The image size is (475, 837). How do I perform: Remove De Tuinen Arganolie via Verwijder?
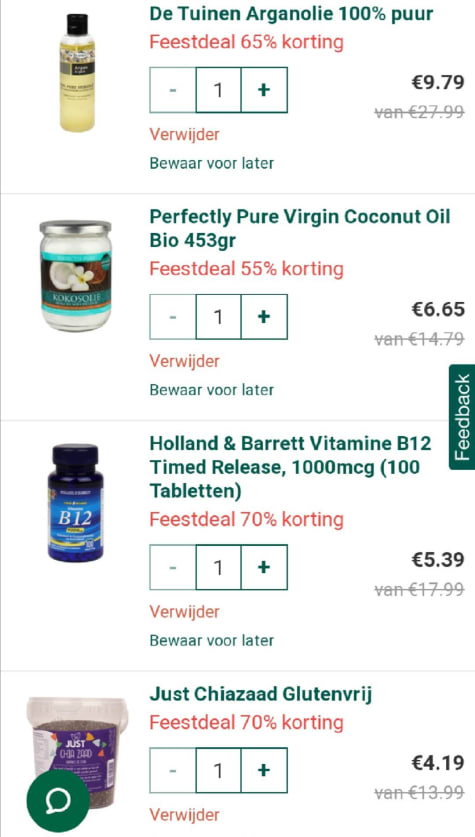(184, 135)
